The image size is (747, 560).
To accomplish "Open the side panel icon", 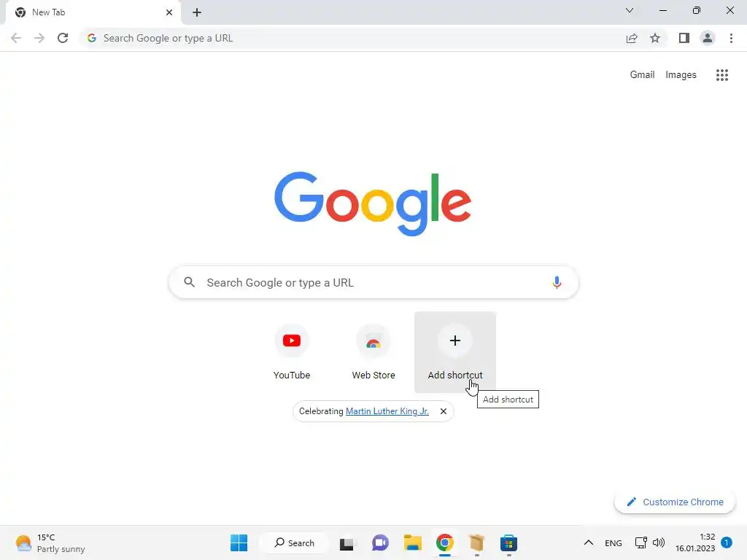I will pyautogui.click(x=684, y=38).
